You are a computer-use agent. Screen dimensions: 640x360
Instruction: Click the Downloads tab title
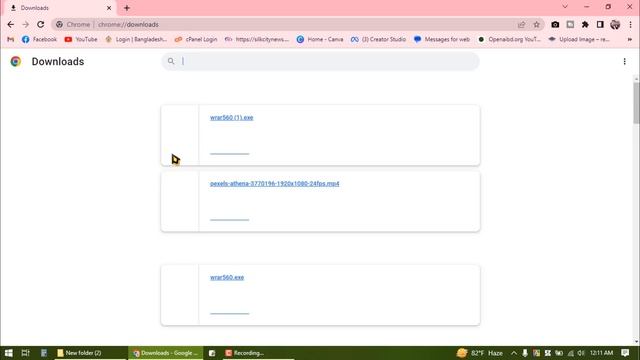35,8
